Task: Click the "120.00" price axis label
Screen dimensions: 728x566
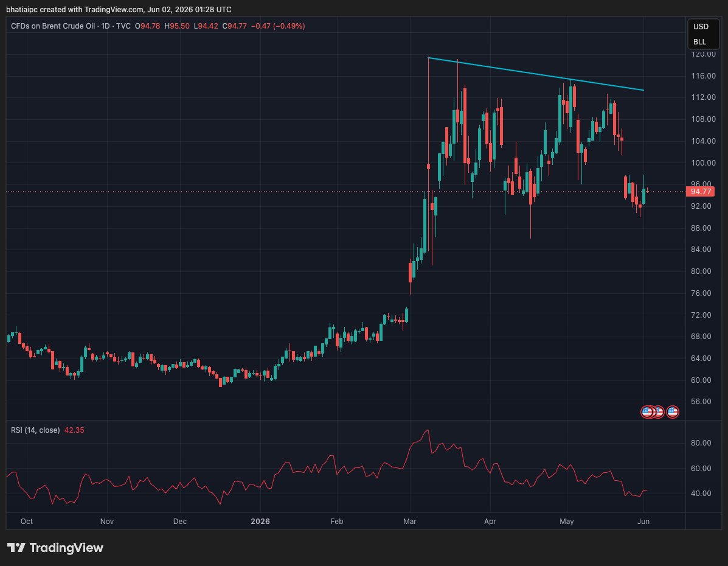Action: pos(703,54)
